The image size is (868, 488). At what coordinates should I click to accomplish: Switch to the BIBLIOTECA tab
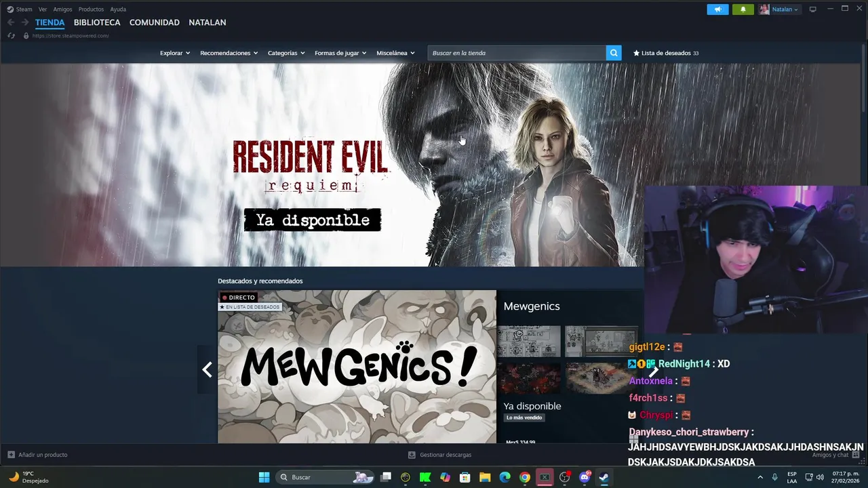coord(97,22)
